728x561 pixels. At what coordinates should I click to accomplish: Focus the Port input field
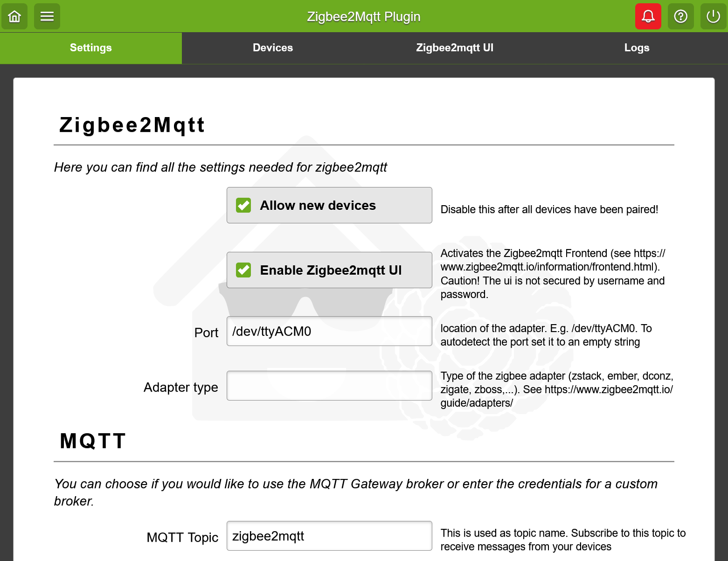(329, 331)
